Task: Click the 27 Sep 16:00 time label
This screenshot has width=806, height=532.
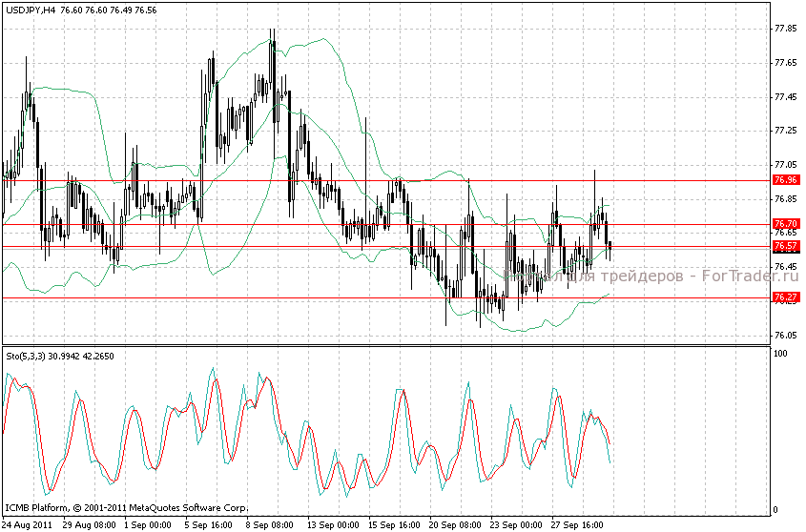Action: [578, 524]
